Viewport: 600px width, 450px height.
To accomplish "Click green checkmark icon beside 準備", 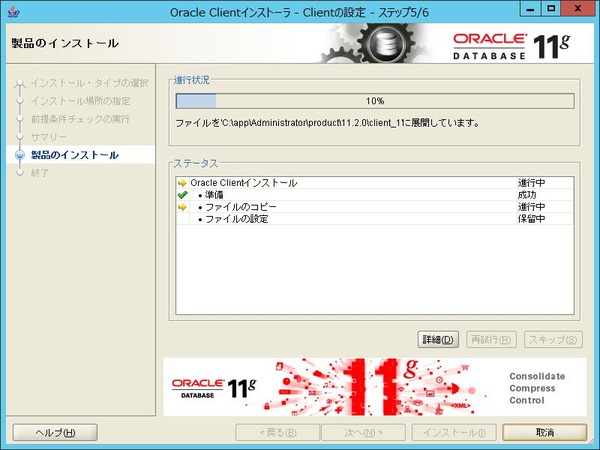I will (182, 195).
